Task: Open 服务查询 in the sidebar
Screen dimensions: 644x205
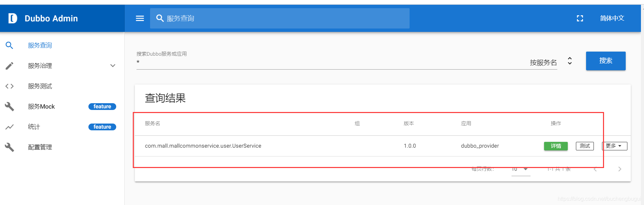Action: tap(40, 45)
